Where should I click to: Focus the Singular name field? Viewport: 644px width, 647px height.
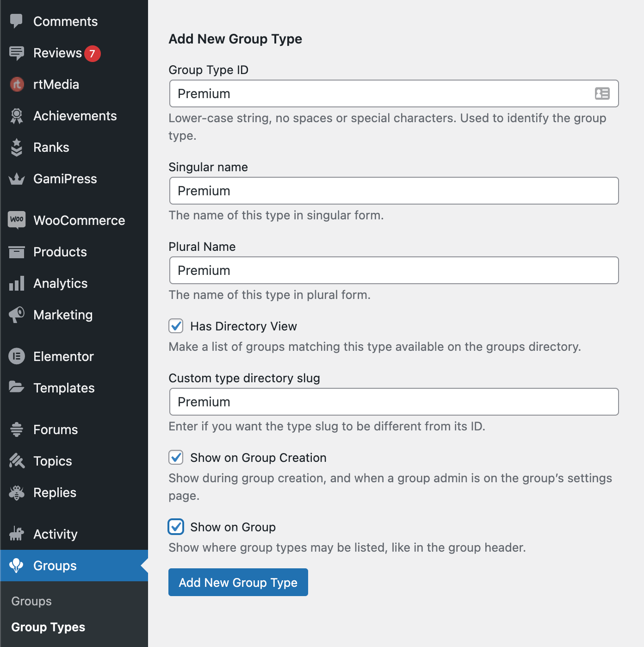click(x=394, y=191)
